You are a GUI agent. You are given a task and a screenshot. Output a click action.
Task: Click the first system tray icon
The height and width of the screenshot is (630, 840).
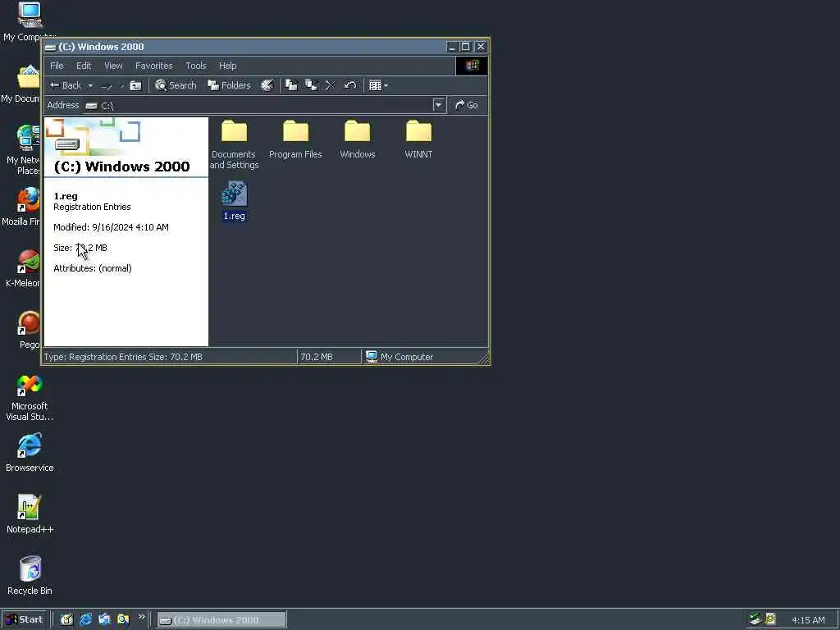pos(756,619)
